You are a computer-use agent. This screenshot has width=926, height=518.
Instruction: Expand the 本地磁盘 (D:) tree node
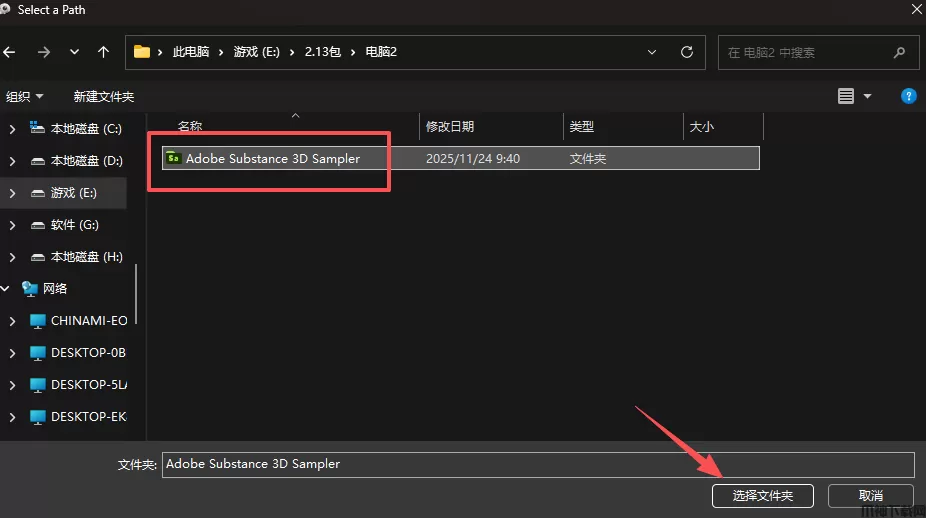point(12,161)
